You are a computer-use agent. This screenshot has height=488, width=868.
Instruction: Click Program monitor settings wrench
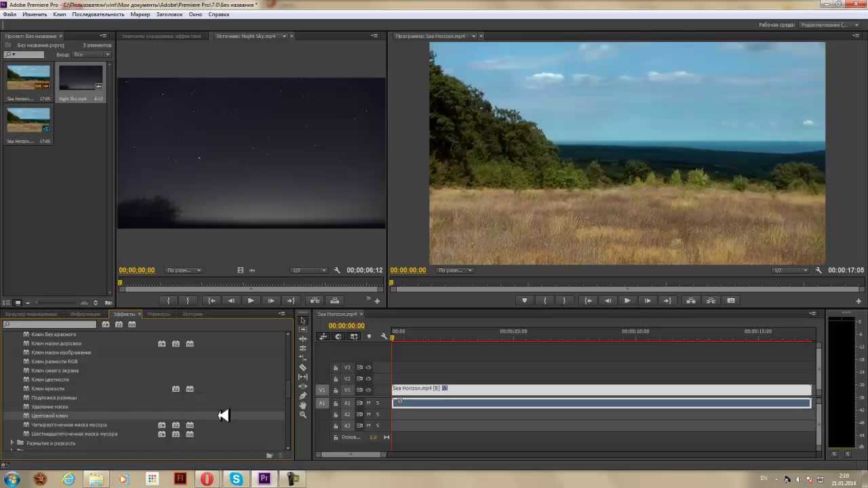(x=818, y=270)
